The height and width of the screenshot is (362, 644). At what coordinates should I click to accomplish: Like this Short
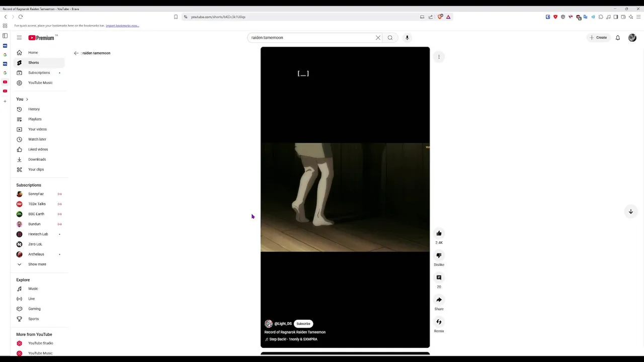(439, 233)
